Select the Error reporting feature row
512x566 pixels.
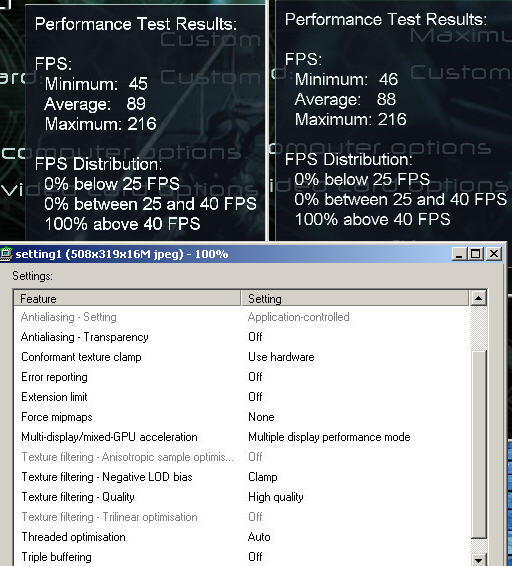point(242,377)
